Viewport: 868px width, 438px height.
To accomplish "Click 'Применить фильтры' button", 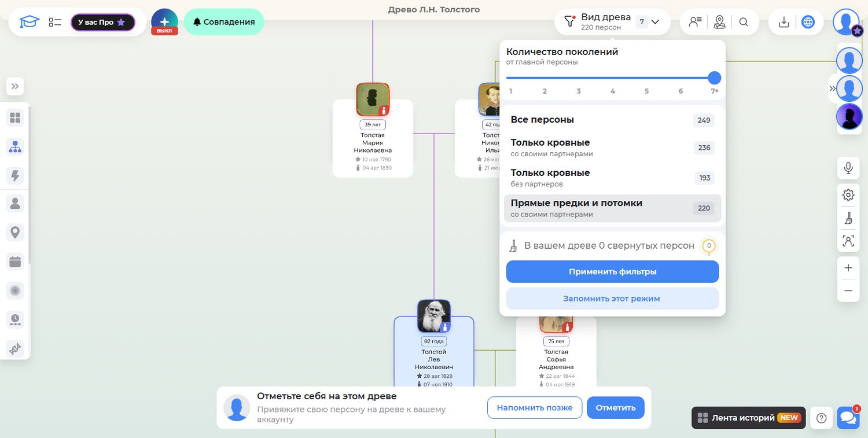I will pos(612,271).
